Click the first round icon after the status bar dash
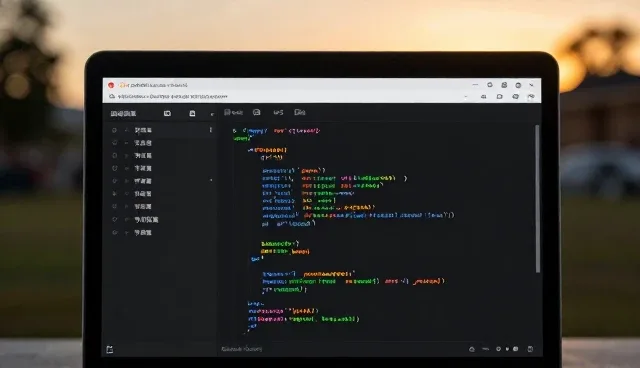 point(498,349)
